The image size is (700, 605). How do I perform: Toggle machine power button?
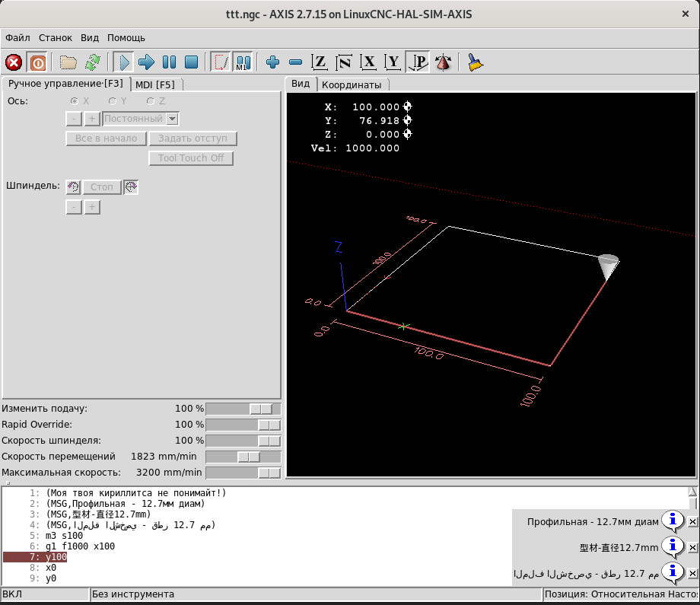pos(37,62)
